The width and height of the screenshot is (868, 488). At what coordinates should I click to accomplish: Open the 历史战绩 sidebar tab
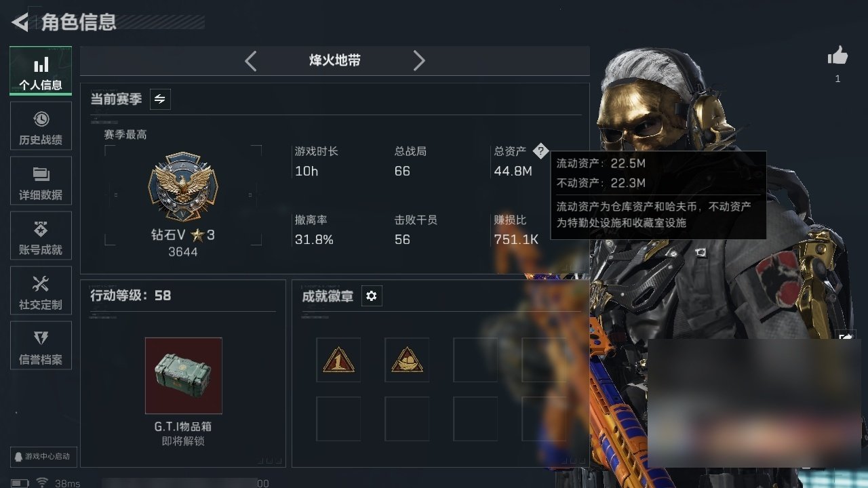tap(41, 126)
